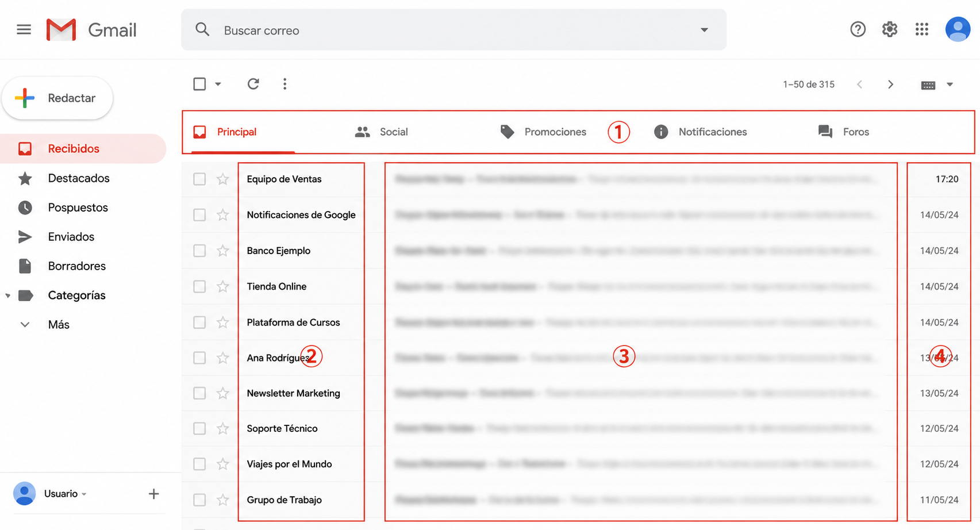
Task: Check the Equipo de Ventas email checkbox
Action: pyautogui.click(x=199, y=179)
